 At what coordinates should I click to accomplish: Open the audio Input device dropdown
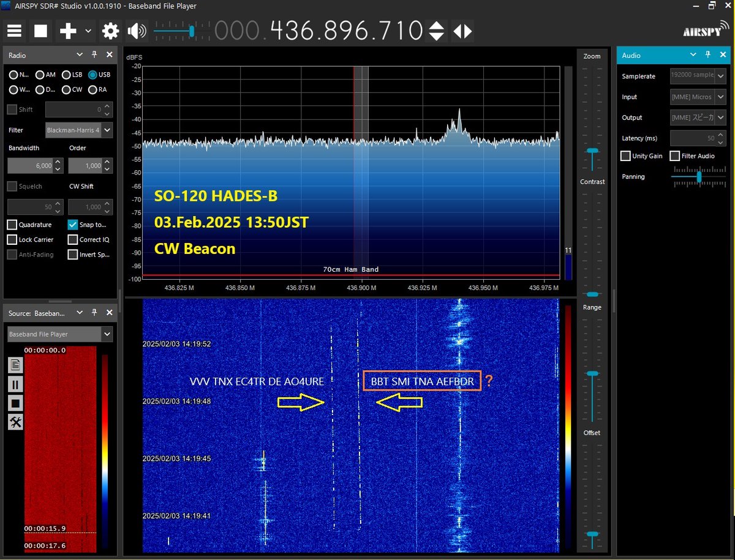coord(698,97)
